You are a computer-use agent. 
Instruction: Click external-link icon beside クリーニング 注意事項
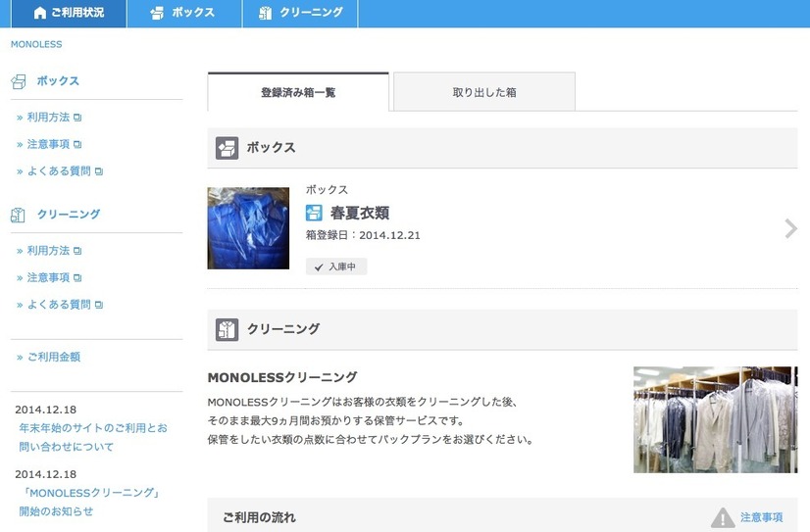[77, 278]
